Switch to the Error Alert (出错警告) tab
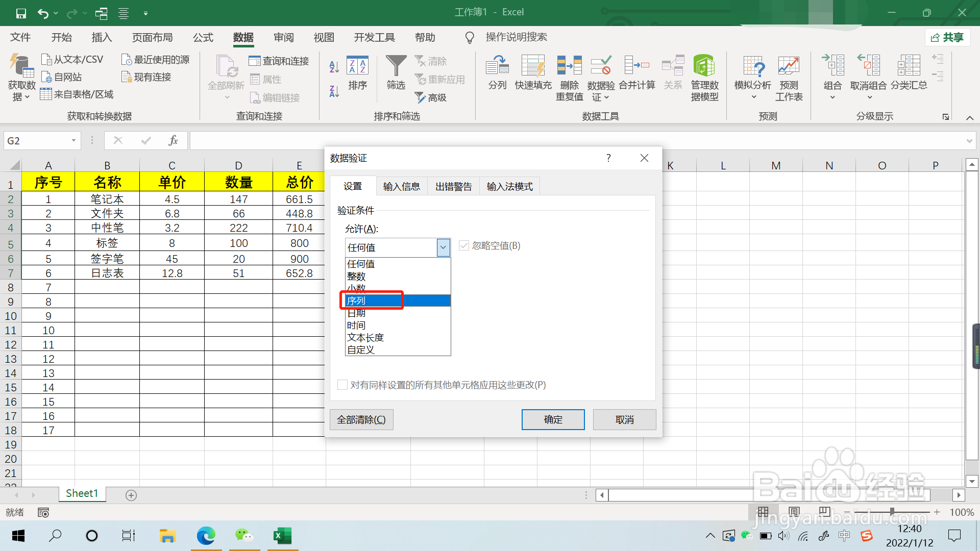Viewport: 980px width, 551px height. click(453, 187)
